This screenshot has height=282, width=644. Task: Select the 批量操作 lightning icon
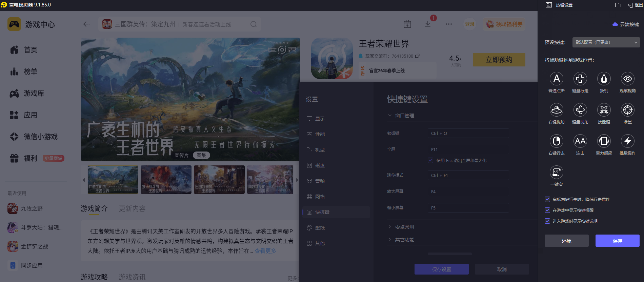[628, 141]
